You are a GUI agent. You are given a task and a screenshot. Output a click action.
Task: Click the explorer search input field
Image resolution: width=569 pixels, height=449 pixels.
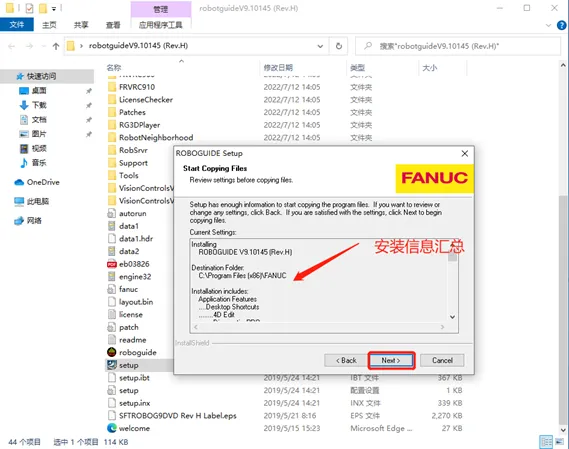point(458,46)
